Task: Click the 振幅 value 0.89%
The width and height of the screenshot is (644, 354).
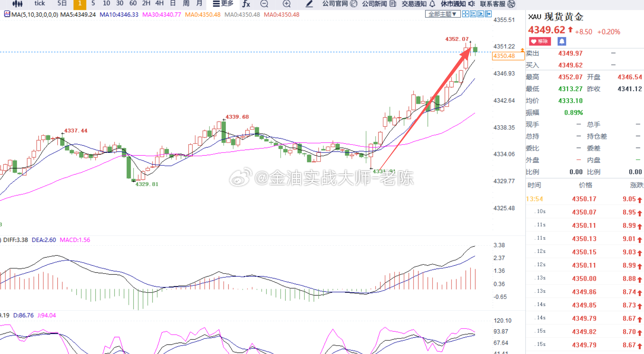Action: (573, 113)
